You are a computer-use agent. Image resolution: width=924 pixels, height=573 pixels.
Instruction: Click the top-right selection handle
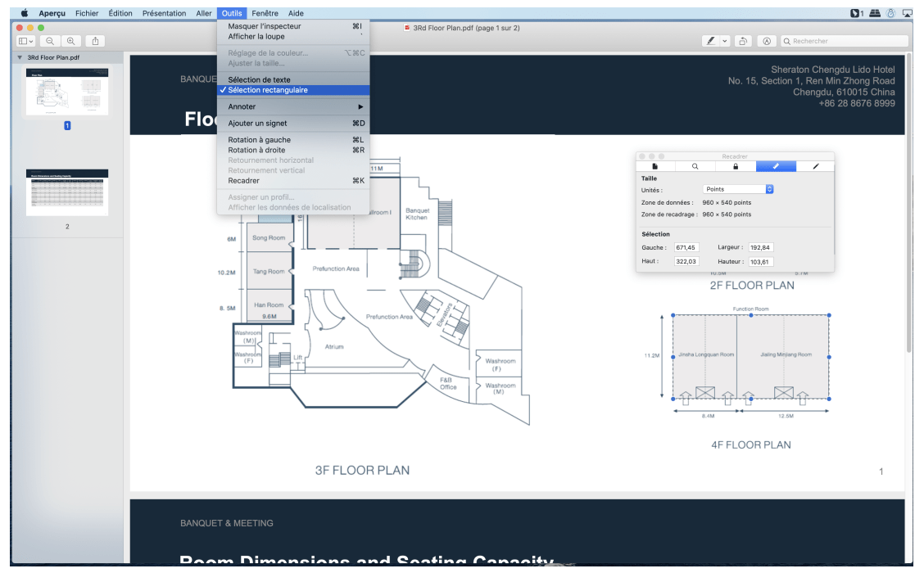pyautogui.click(x=828, y=316)
